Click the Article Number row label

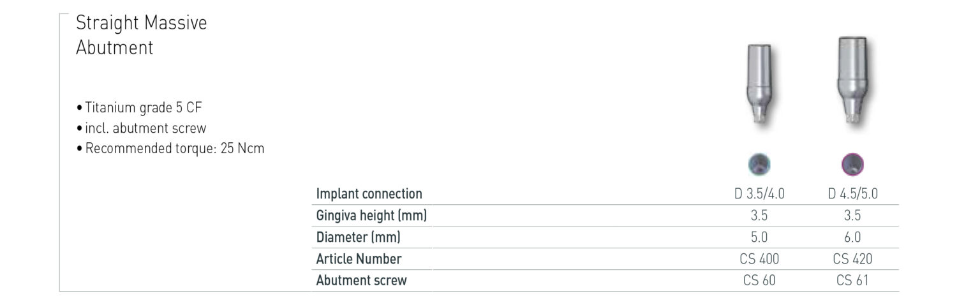pos(359,259)
